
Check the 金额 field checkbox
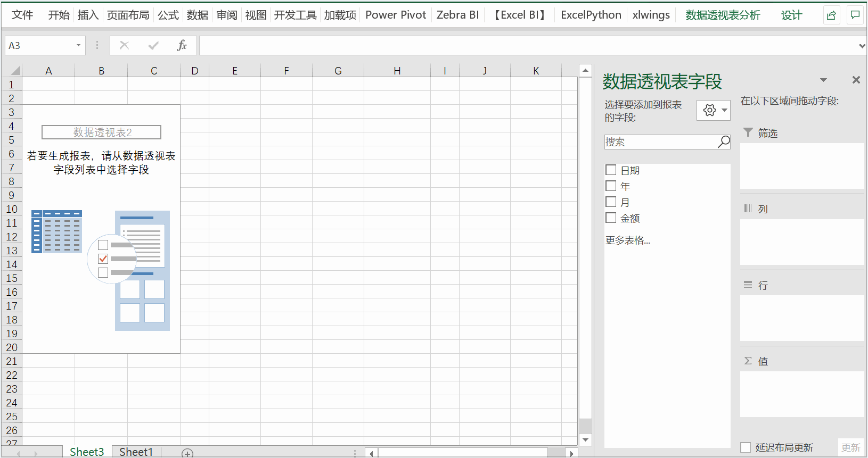coord(611,218)
